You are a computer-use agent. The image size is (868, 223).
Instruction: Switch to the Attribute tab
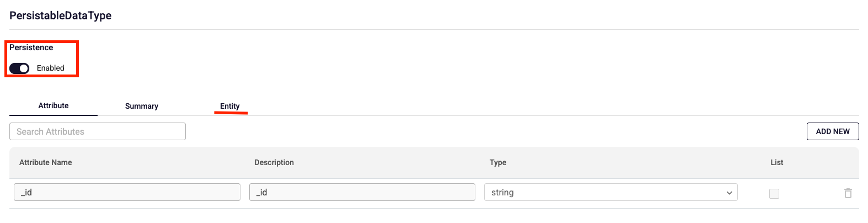(x=53, y=105)
